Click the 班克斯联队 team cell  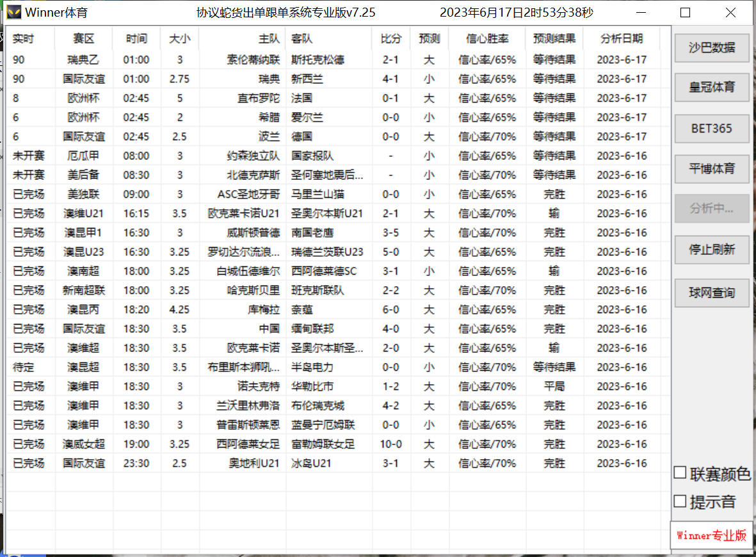click(318, 290)
